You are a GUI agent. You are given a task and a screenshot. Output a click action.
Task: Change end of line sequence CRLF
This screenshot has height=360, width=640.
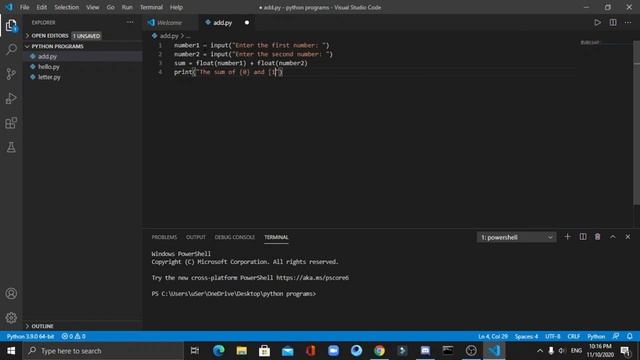pyautogui.click(x=573, y=336)
